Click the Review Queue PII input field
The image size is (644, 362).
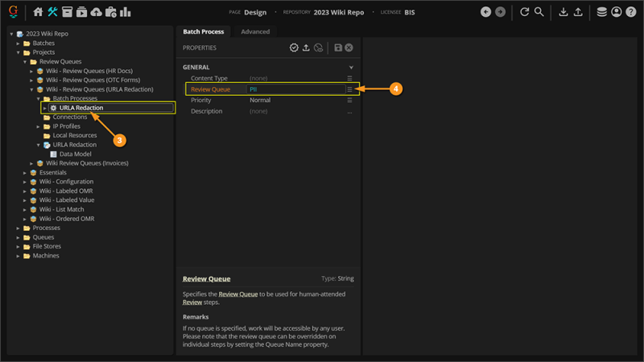click(294, 89)
